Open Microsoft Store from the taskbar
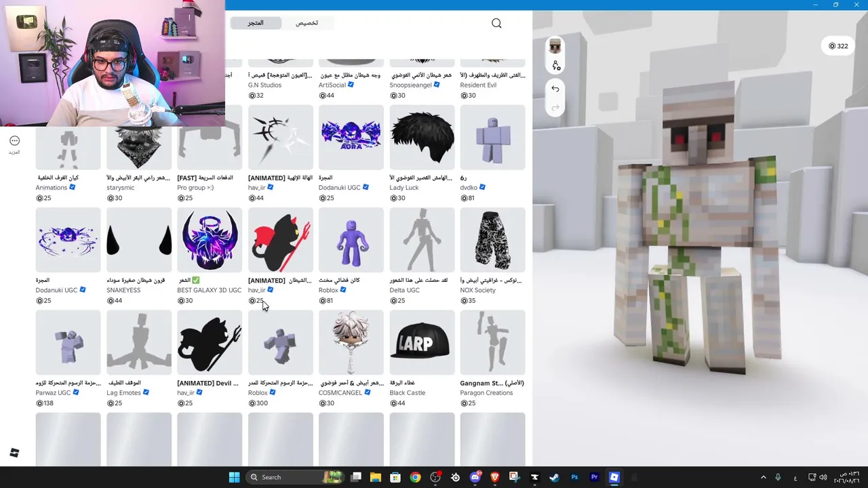This screenshot has height=488, width=868. coord(395,477)
